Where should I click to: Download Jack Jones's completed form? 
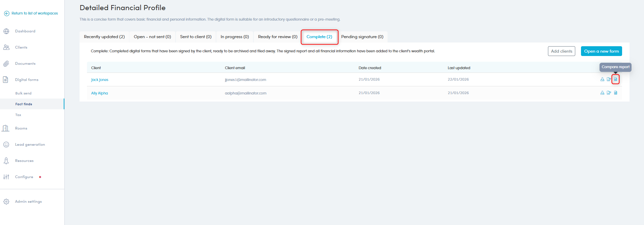[602, 79]
